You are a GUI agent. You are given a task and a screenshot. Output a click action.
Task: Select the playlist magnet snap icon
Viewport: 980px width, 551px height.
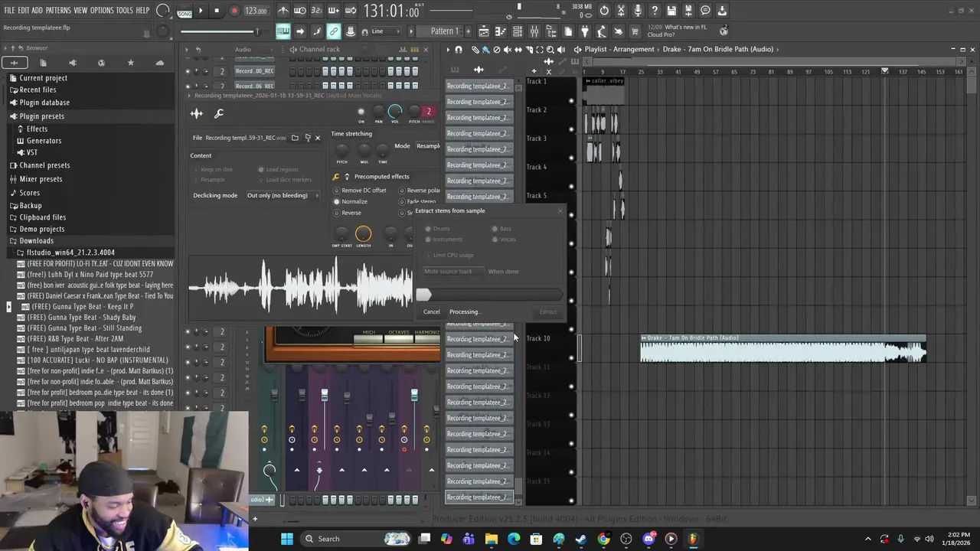pos(459,50)
